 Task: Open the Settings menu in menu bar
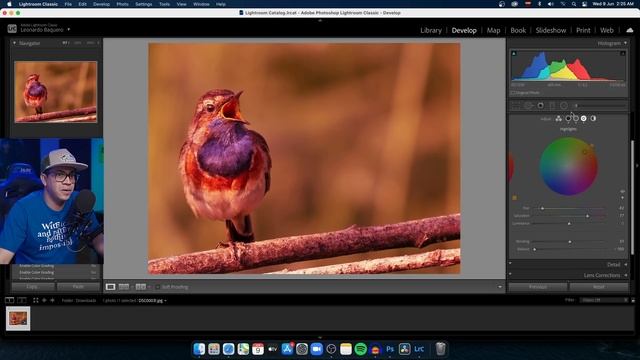pos(144,4)
